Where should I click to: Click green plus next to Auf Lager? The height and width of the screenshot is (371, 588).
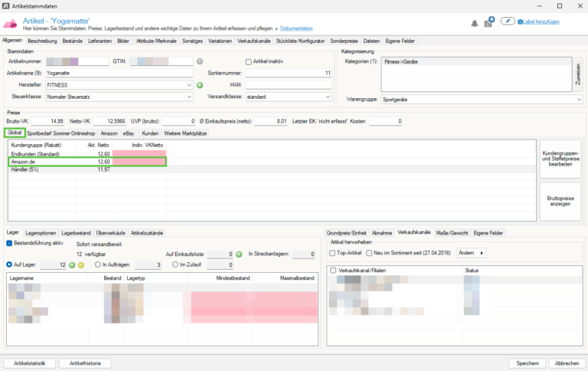pos(73,264)
